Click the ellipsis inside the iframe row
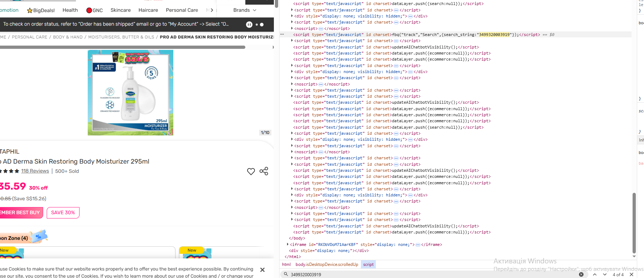 (x=418, y=245)
